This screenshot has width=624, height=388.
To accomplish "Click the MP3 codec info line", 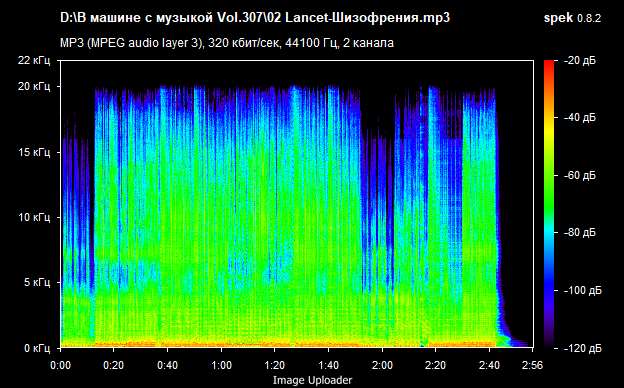I will pyautogui.click(x=227, y=43).
